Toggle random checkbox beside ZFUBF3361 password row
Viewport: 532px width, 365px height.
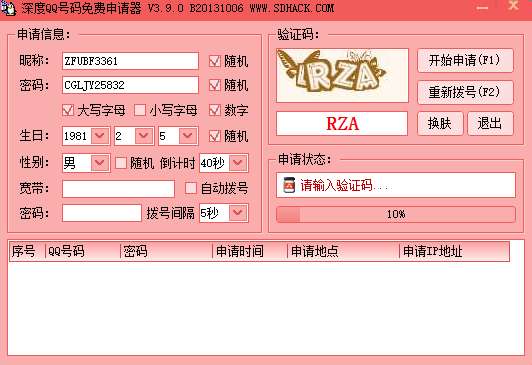[214, 85]
